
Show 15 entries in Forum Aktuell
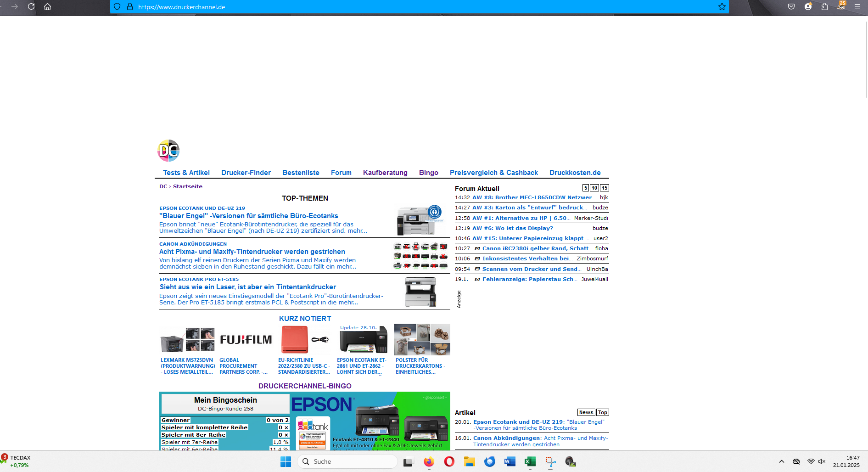pyautogui.click(x=605, y=188)
